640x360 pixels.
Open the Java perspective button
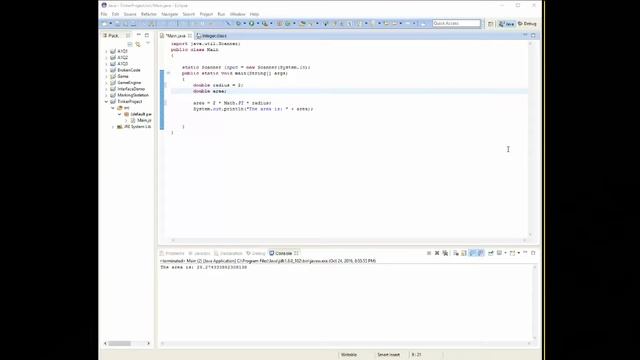(506, 24)
